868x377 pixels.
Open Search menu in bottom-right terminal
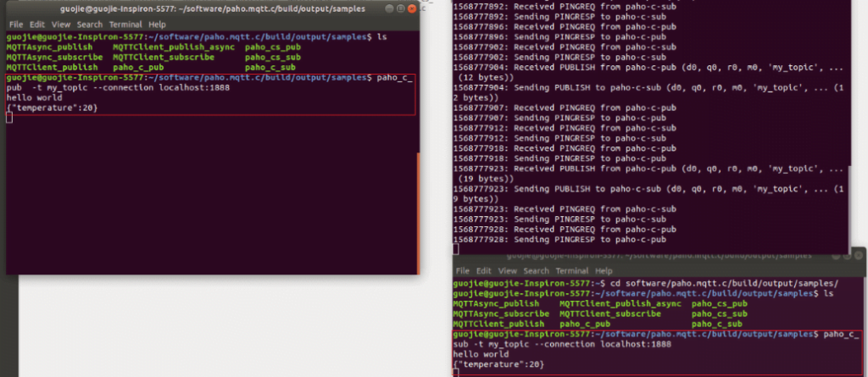(537, 271)
